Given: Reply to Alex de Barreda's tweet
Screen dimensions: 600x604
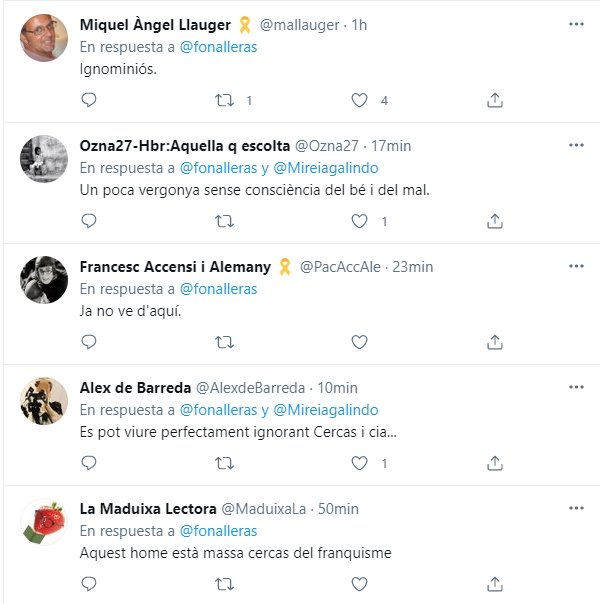Looking at the screenshot, I should 88,463.
